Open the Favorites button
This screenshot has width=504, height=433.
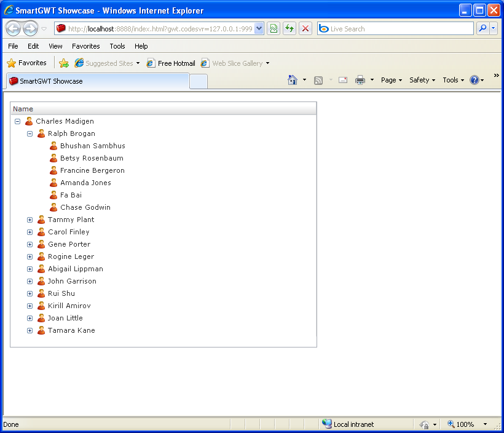(x=27, y=63)
